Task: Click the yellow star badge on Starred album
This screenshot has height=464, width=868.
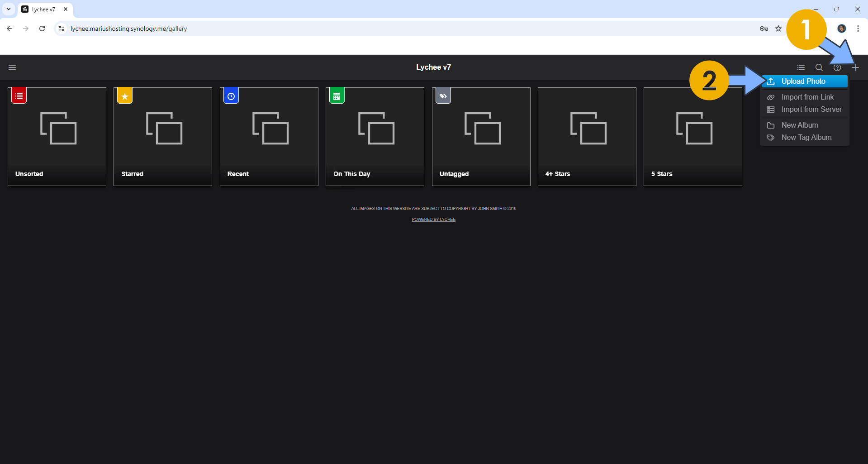Action: (x=124, y=95)
